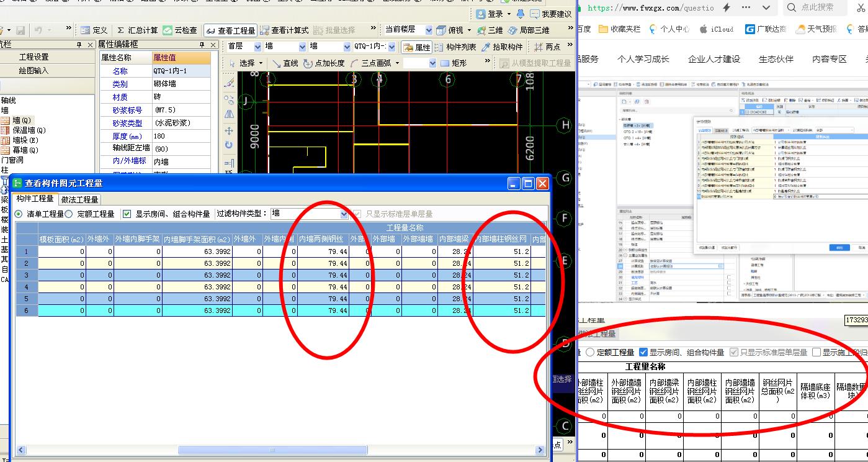
Task: Select 墙垛(E) in component tree
Action: 20,140
